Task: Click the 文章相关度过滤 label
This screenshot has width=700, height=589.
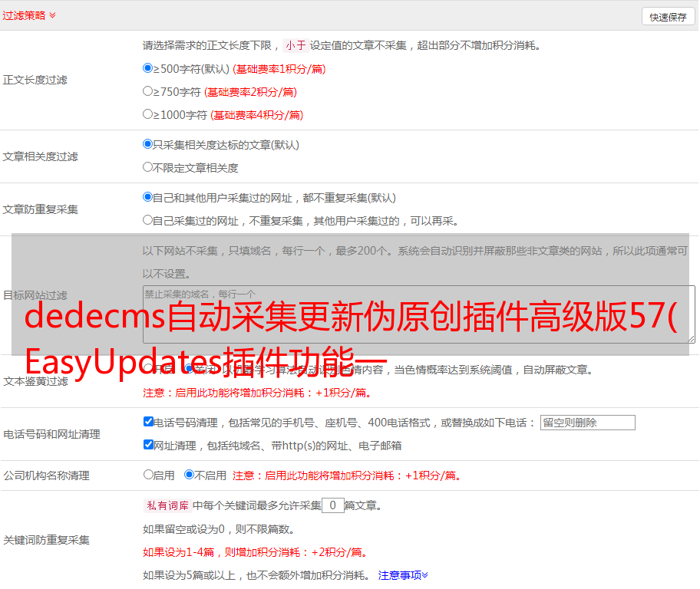Action: coord(40,156)
